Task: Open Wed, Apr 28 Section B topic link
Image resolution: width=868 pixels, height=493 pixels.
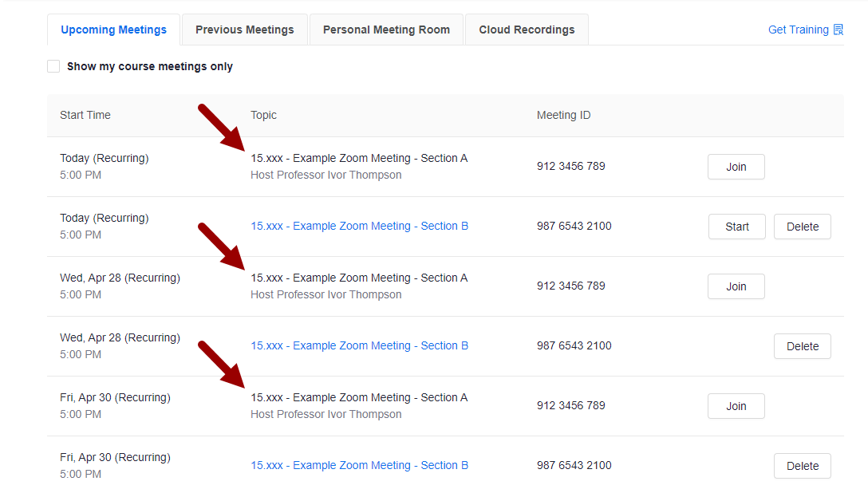Action: click(x=360, y=345)
